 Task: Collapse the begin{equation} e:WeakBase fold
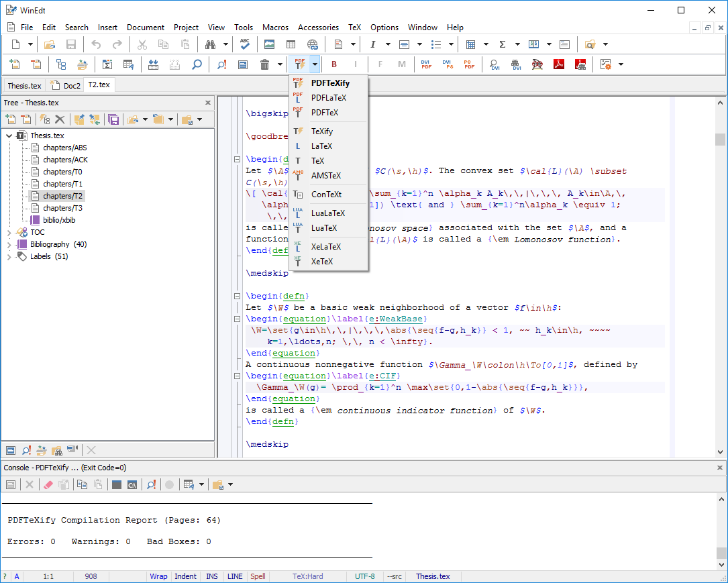pyautogui.click(x=237, y=319)
